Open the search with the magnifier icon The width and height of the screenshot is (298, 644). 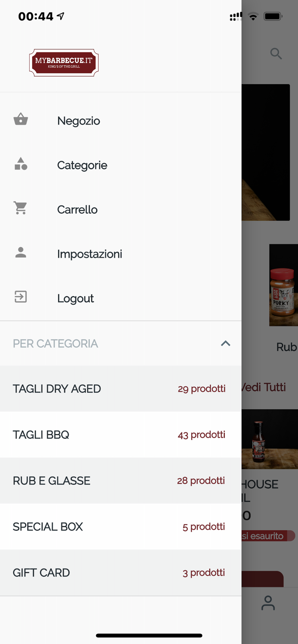point(276,54)
